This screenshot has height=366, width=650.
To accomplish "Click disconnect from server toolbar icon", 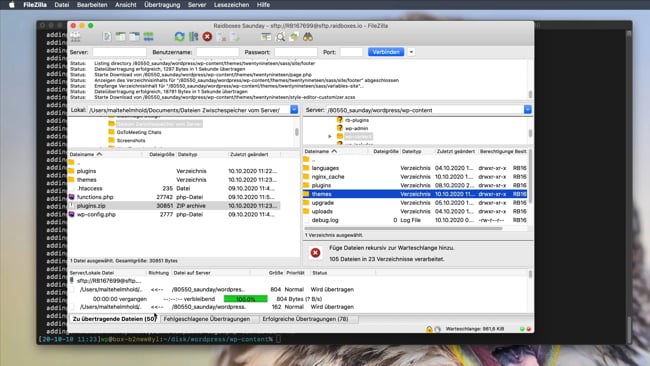I will pyautogui.click(x=221, y=37).
